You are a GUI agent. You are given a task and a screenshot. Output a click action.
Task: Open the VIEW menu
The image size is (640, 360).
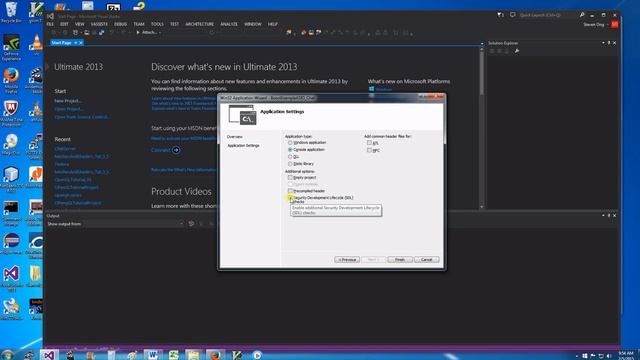(80, 24)
